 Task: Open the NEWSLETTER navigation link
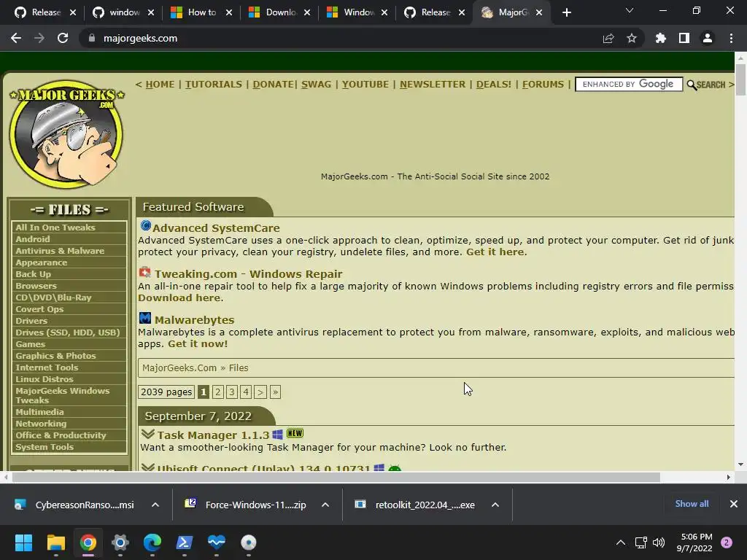(433, 85)
